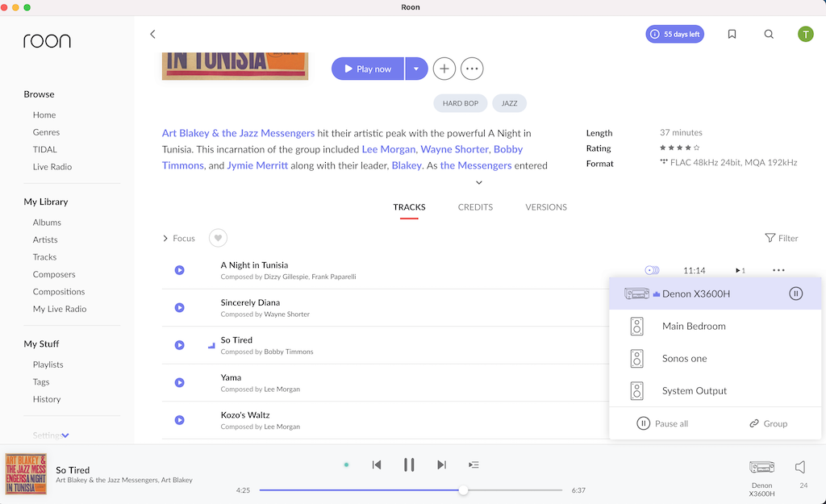Open the Denon X3600H zone picker in footer
The height and width of the screenshot is (504, 826).
pos(761,477)
